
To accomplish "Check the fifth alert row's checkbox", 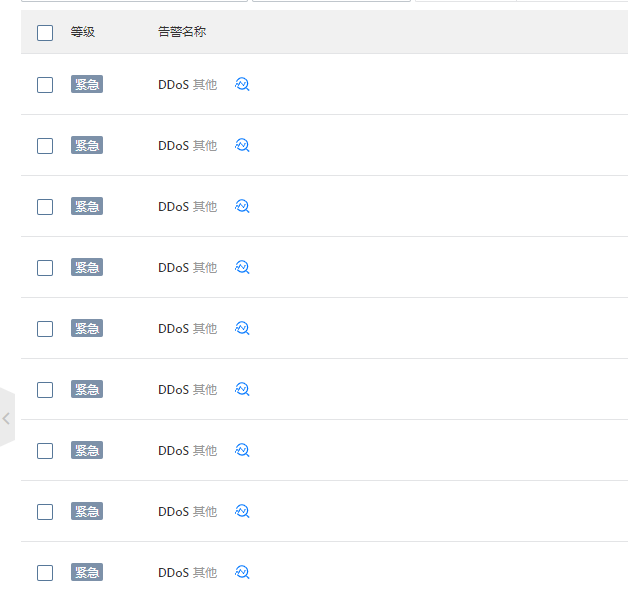I will click(x=45, y=329).
